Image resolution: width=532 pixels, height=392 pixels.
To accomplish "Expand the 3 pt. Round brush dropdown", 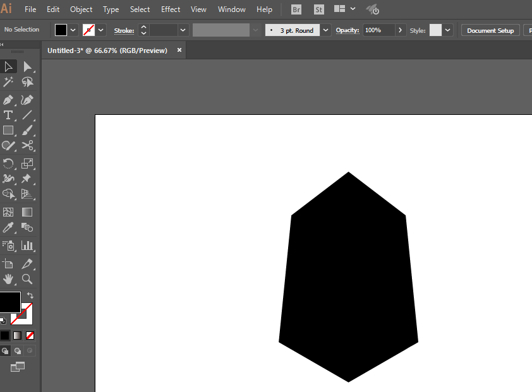I will [x=325, y=30].
